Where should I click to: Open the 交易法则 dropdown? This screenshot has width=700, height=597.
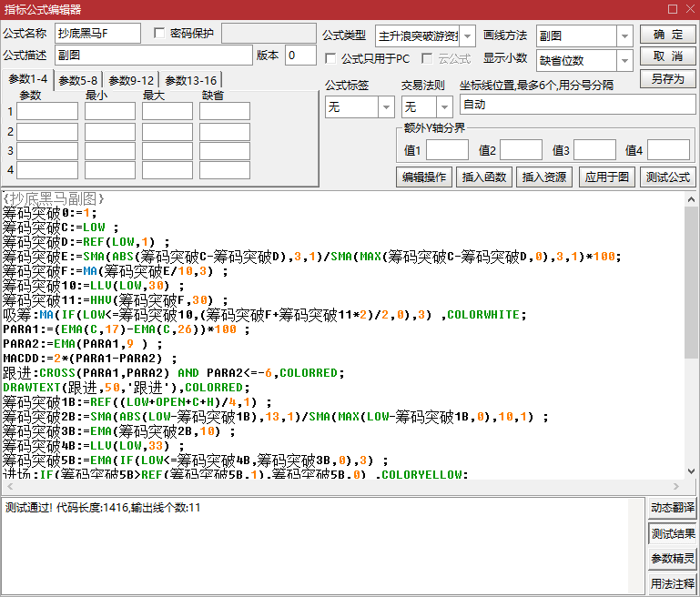click(x=443, y=106)
